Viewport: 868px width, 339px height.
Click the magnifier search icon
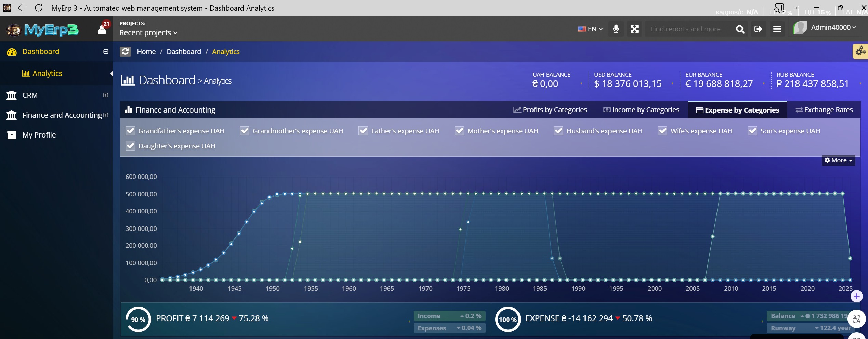[740, 29]
